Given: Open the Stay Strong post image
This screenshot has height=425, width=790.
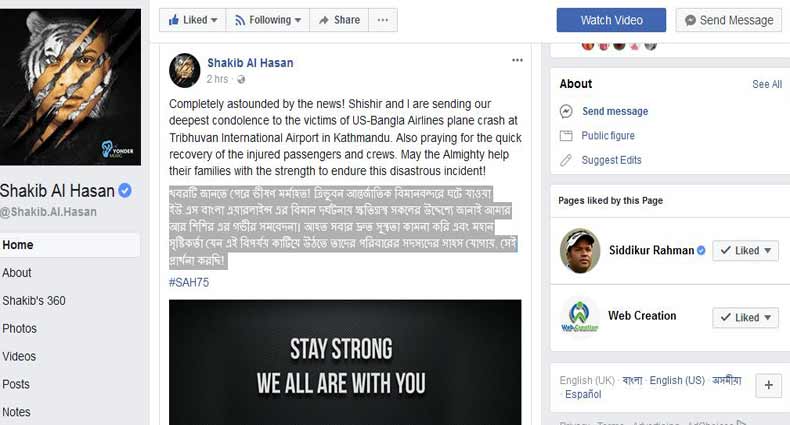Looking at the screenshot, I should pos(345,363).
